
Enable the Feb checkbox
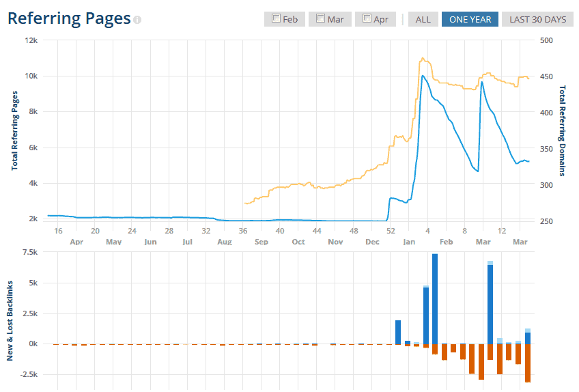(277, 19)
